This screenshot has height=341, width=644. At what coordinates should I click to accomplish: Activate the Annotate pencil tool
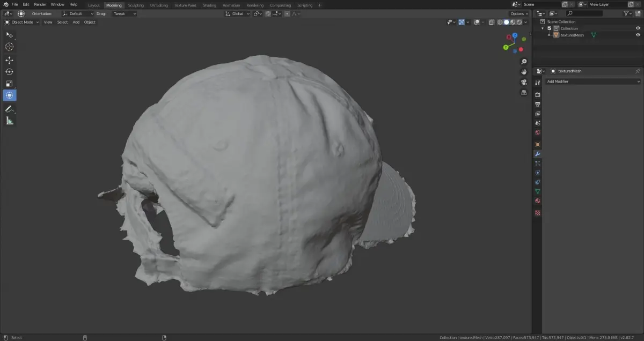point(9,109)
